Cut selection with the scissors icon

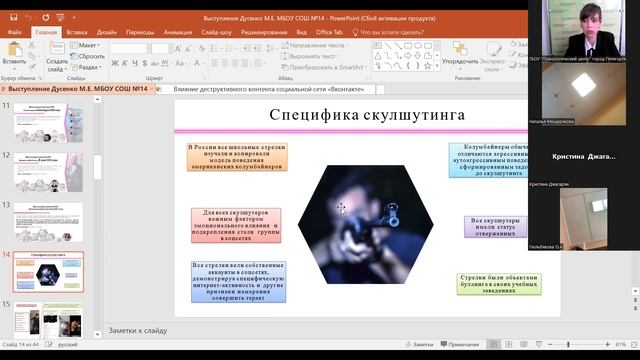pos(32,45)
